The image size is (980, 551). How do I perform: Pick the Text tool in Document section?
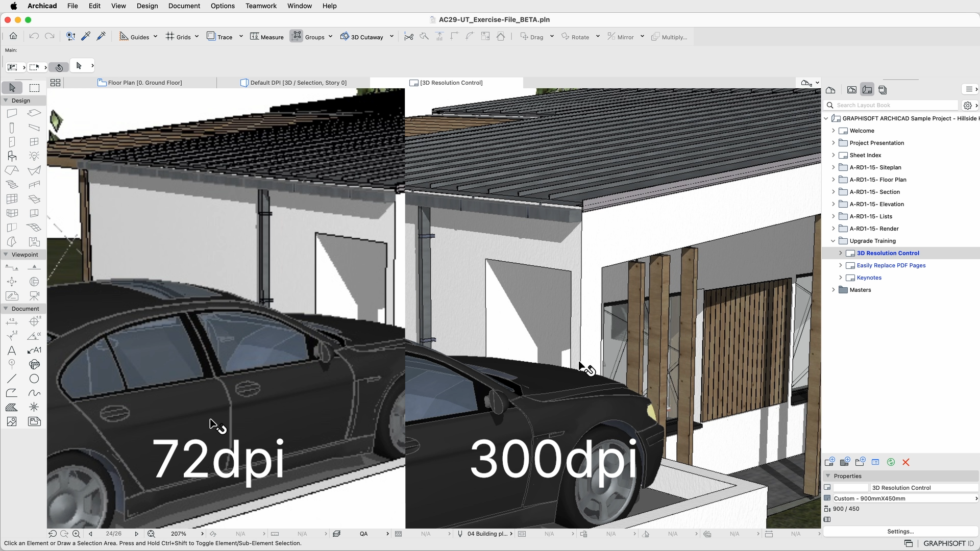coord(12,350)
